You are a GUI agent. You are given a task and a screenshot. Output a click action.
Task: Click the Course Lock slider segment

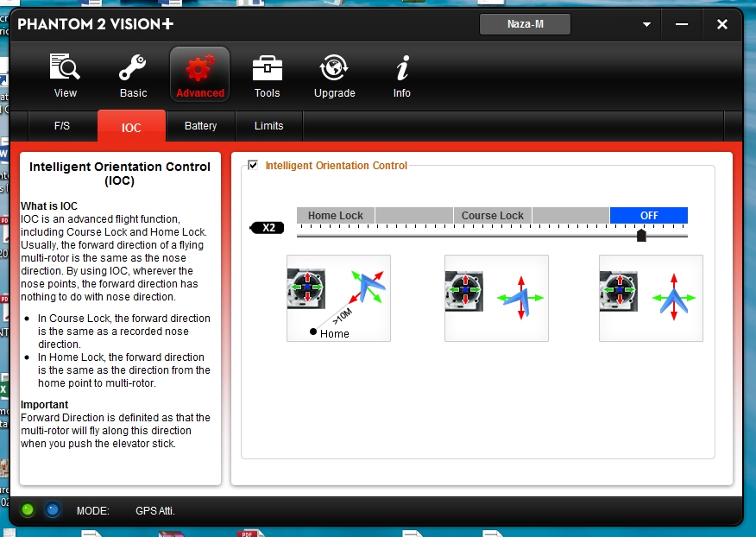492,215
